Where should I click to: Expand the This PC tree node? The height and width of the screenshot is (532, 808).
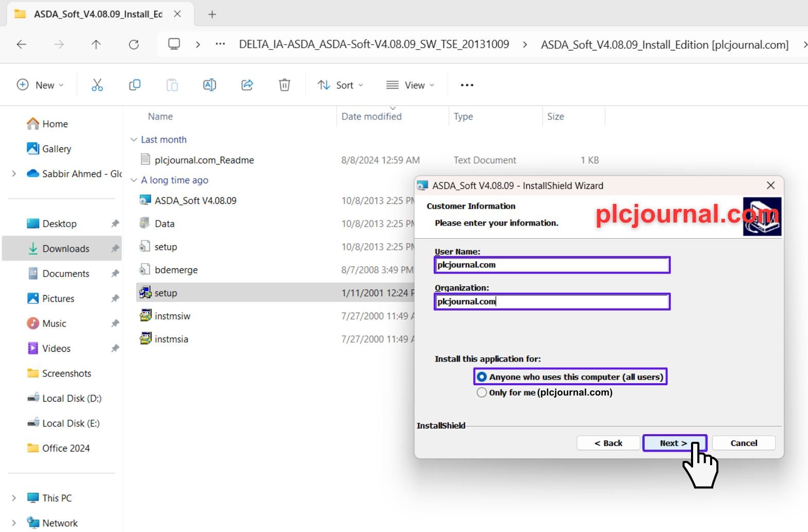point(14,498)
